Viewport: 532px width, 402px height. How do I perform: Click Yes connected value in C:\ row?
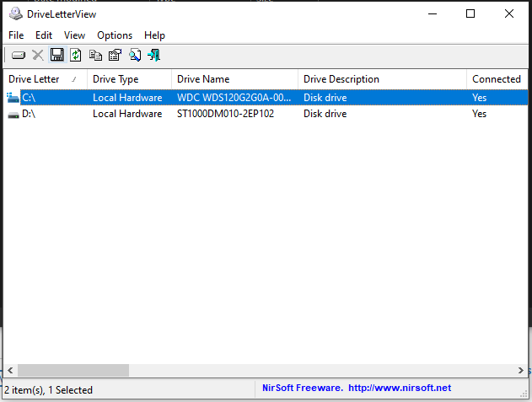point(479,98)
